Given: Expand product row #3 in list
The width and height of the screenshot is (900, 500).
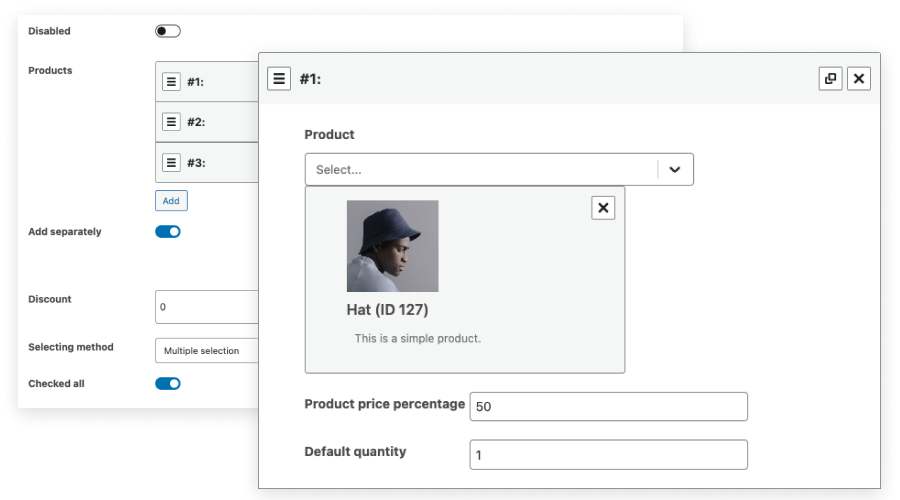Looking at the screenshot, I should [x=207, y=162].
